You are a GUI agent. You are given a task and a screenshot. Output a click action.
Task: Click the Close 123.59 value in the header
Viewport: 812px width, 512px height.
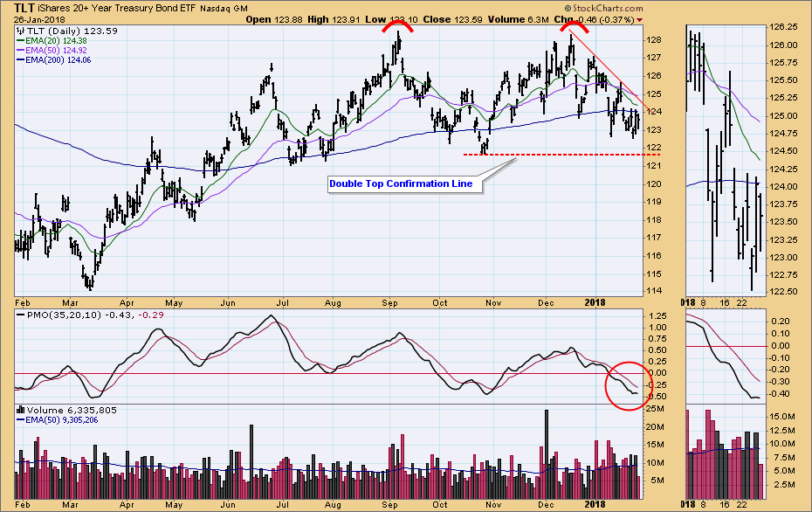[452, 19]
